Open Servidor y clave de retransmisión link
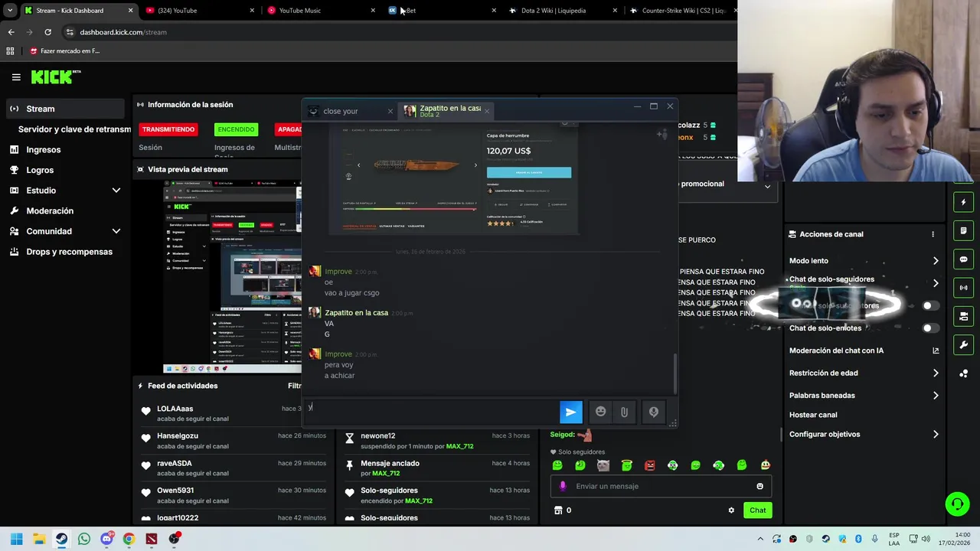This screenshot has height=551, width=980. (x=74, y=129)
